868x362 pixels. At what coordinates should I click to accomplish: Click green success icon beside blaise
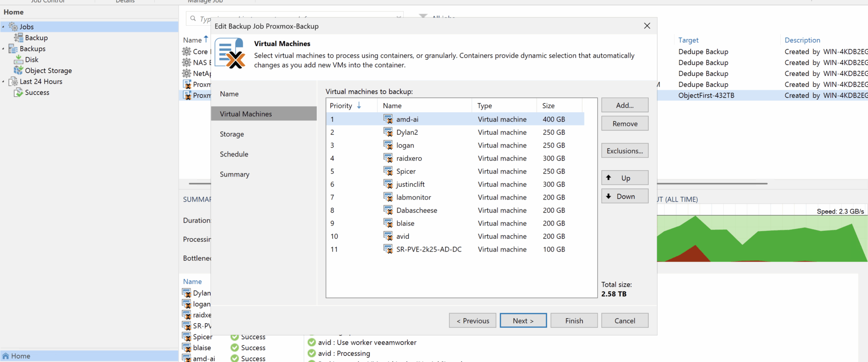pyautogui.click(x=235, y=348)
